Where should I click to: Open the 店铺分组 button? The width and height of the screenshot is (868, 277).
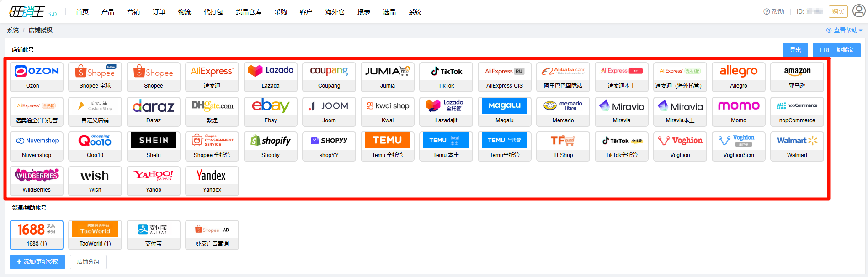88,262
